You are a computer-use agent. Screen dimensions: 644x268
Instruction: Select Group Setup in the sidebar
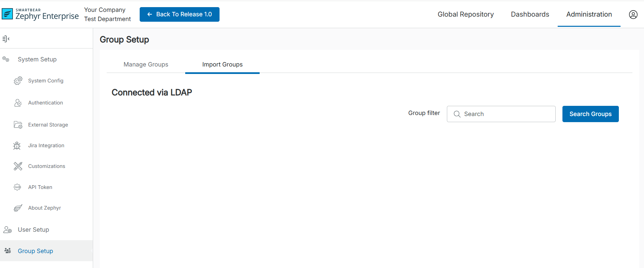(x=35, y=251)
